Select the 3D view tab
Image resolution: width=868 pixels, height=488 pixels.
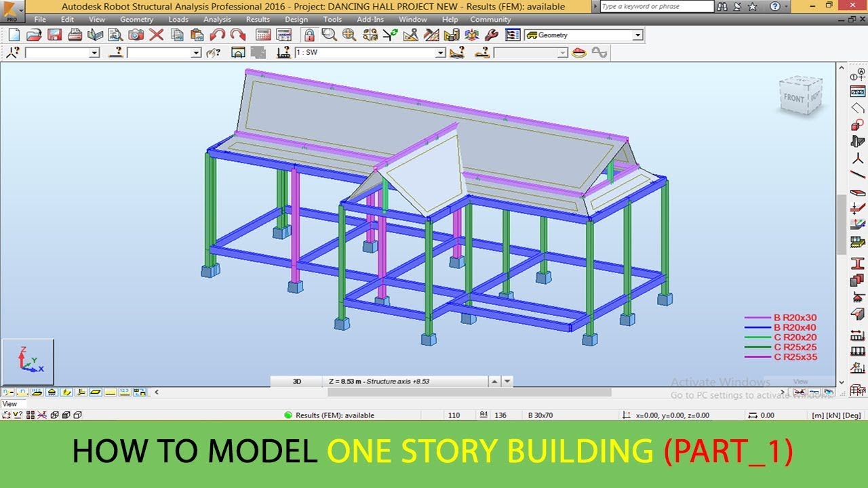(x=297, y=382)
